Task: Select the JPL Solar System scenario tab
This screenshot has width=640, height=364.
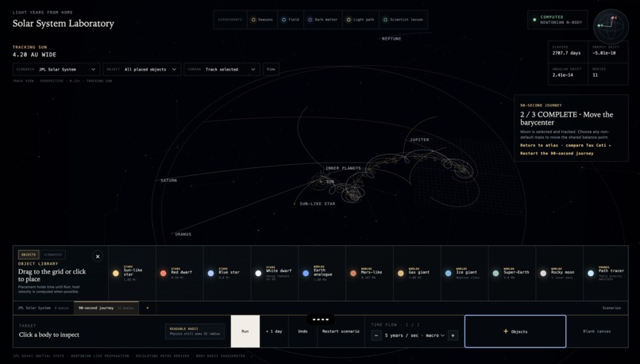Action: 43,308
